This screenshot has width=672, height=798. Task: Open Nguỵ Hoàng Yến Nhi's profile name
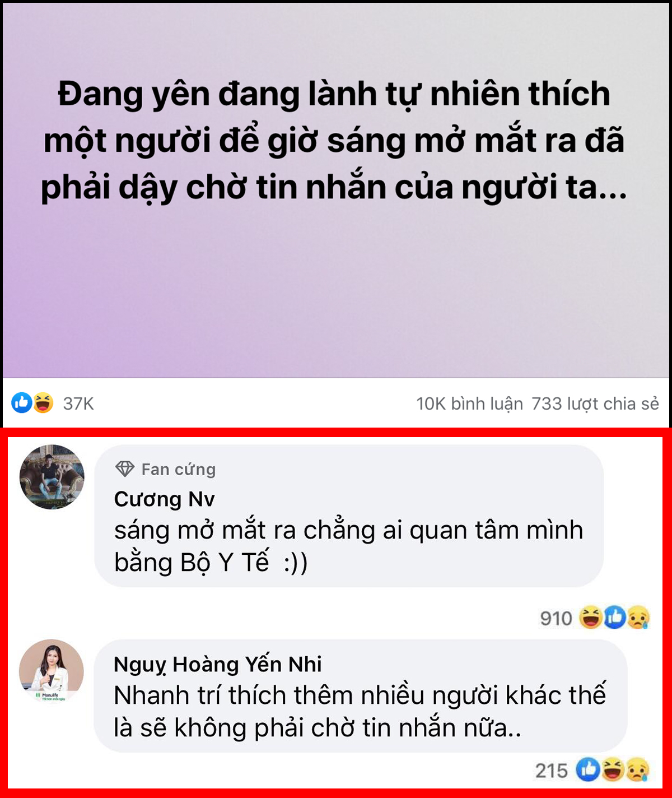tap(218, 665)
